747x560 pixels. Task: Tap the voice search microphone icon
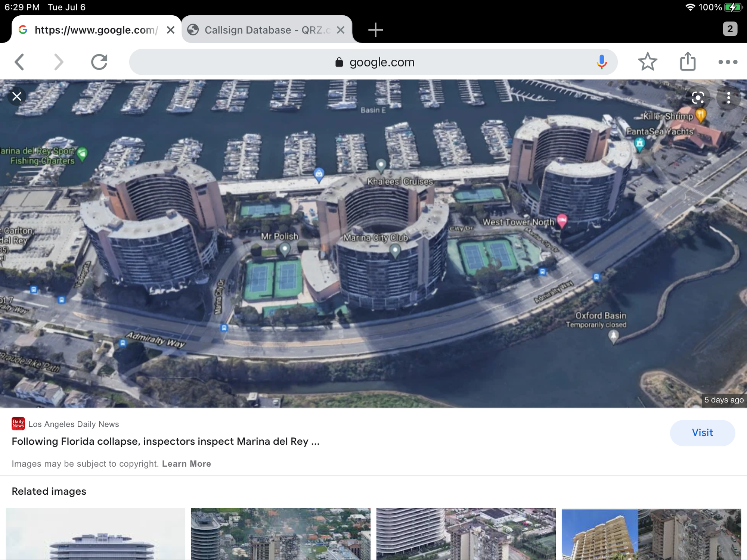coord(601,62)
